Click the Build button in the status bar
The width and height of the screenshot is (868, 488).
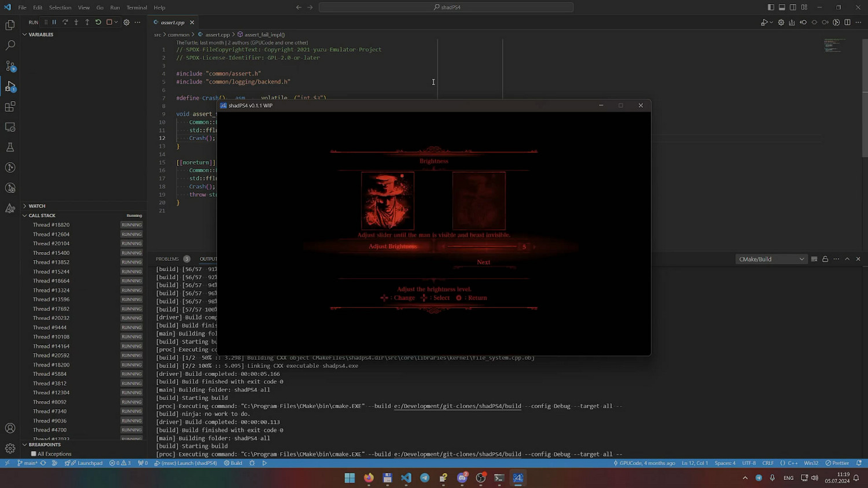tap(233, 463)
